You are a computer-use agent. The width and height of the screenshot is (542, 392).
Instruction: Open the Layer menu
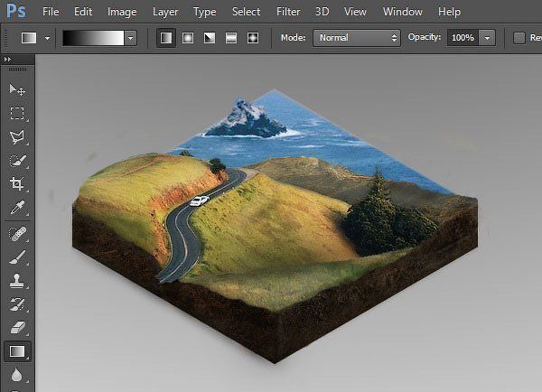(x=165, y=12)
